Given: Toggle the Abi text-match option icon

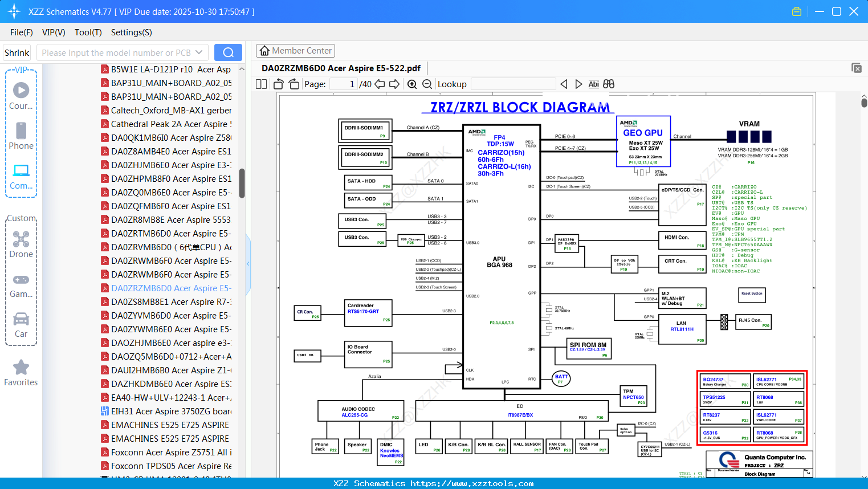Looking at the screenshot, I should tap(593, 84).
